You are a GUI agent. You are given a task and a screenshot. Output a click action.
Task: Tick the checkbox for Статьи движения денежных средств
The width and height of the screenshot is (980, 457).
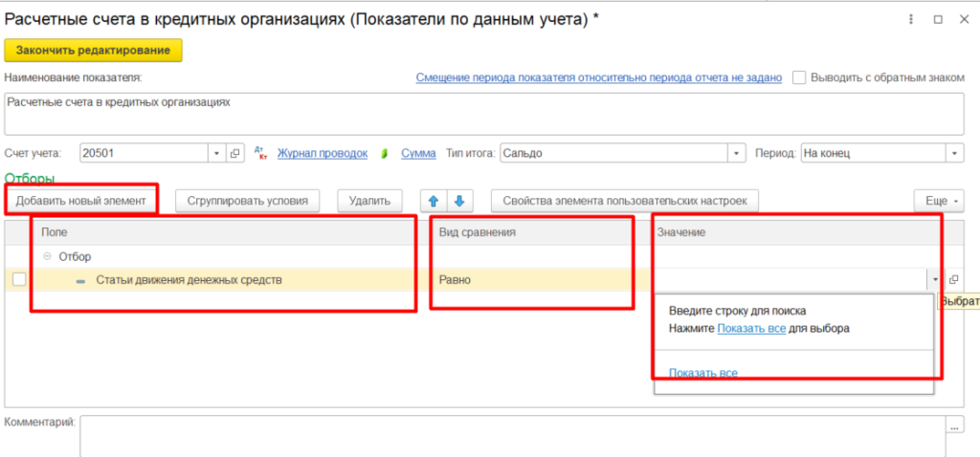(x=18, y=280)
